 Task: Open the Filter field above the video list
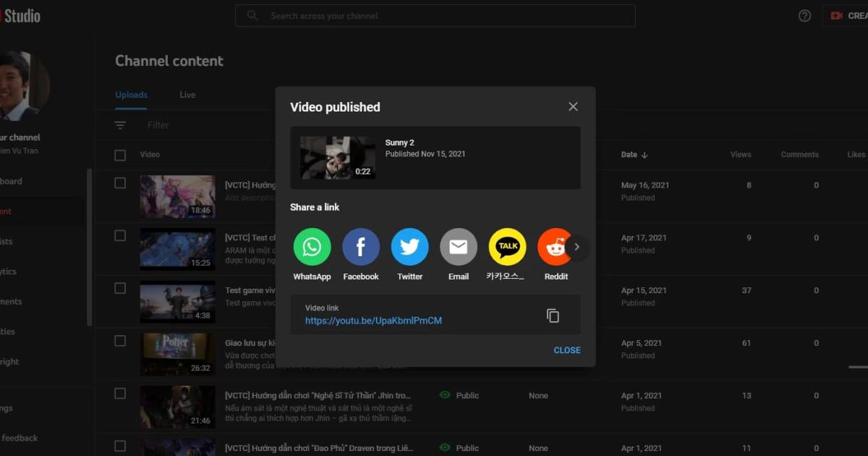158,124
